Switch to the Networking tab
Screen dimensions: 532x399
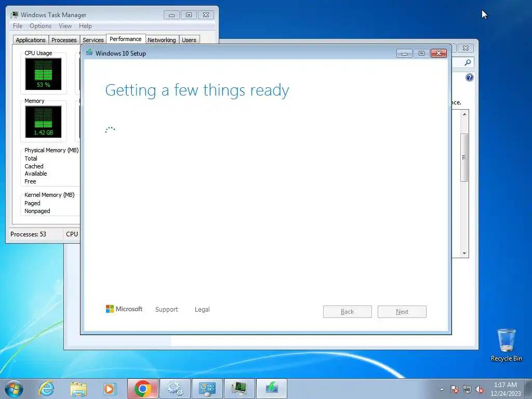click(162, 40)
